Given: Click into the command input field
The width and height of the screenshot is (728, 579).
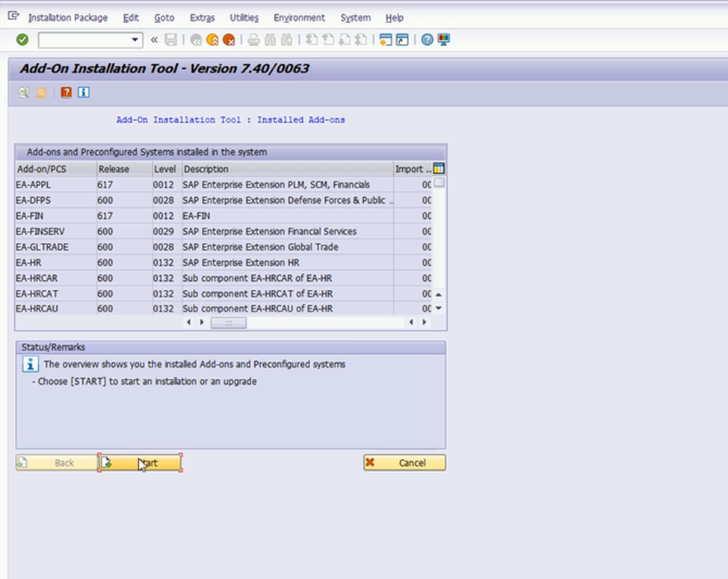Looking at the screenshot, I should (x=83, y=40).
